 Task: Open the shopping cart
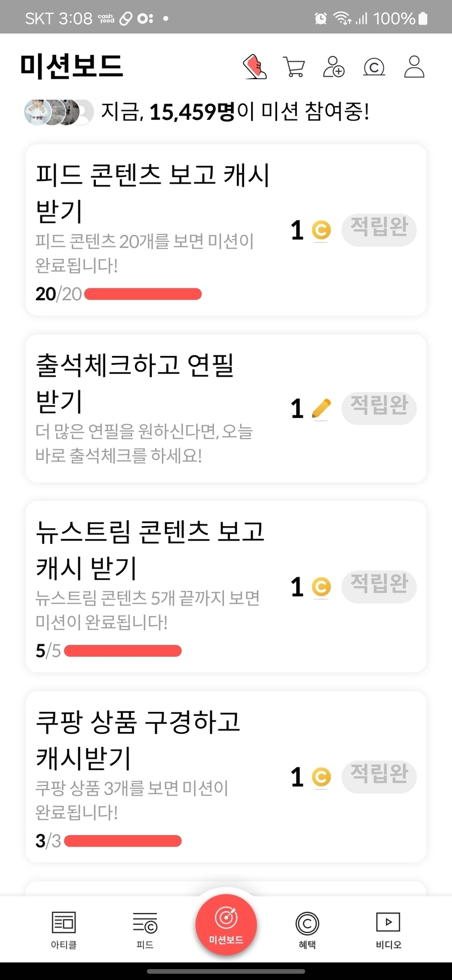294,67
